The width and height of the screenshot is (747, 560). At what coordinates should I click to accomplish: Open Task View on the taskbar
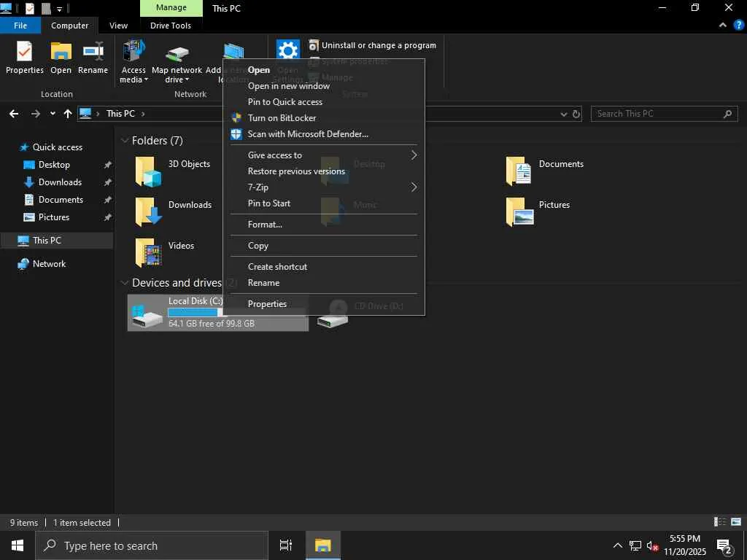tap(286, 545)
